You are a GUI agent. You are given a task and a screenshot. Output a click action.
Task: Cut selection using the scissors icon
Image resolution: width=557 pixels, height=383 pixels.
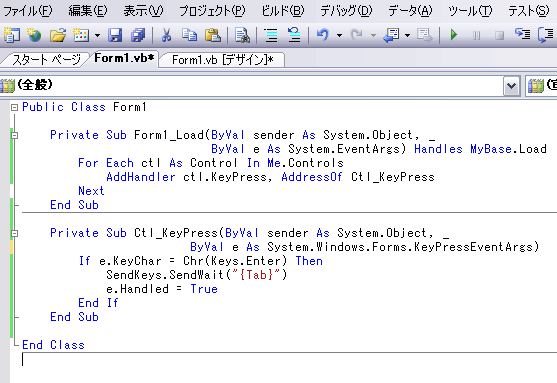[166, 35]
